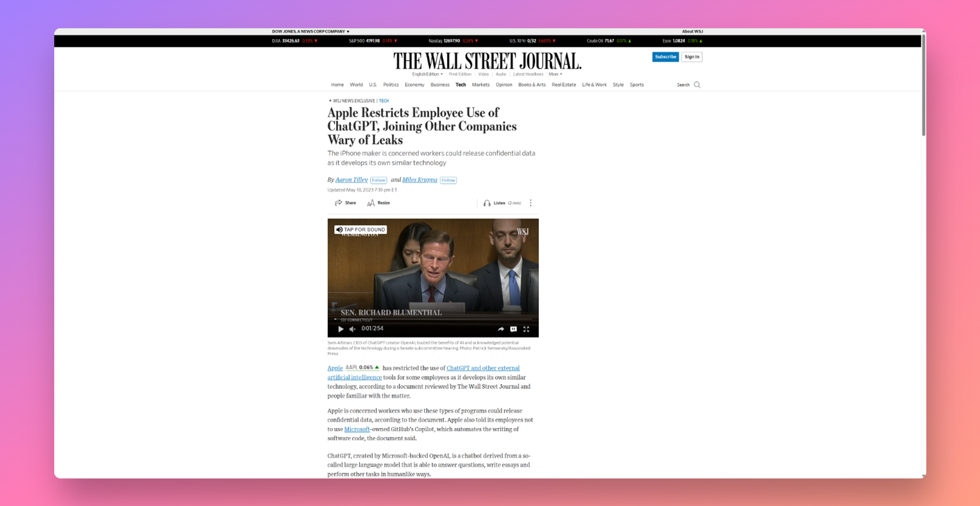Click the Crude Oil ticker quote
980x506 pixels.
(609, 41)
